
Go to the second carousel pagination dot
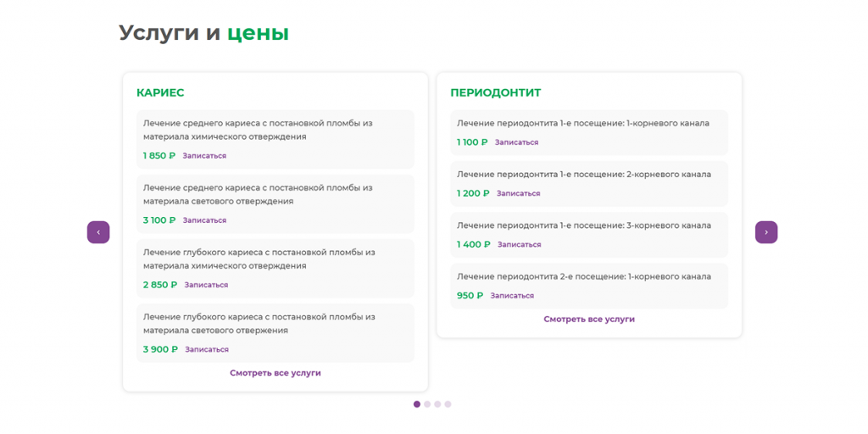[427, 404]
